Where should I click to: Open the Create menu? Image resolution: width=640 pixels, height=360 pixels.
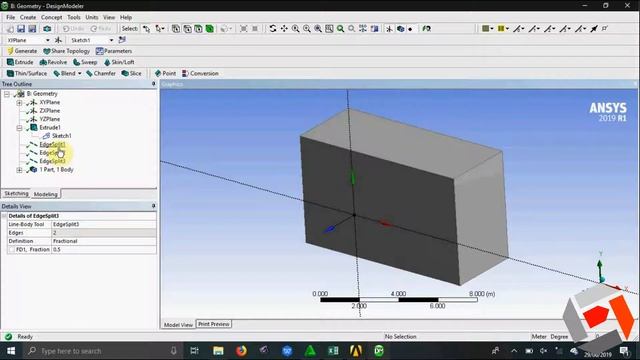[x=28, y=18]
